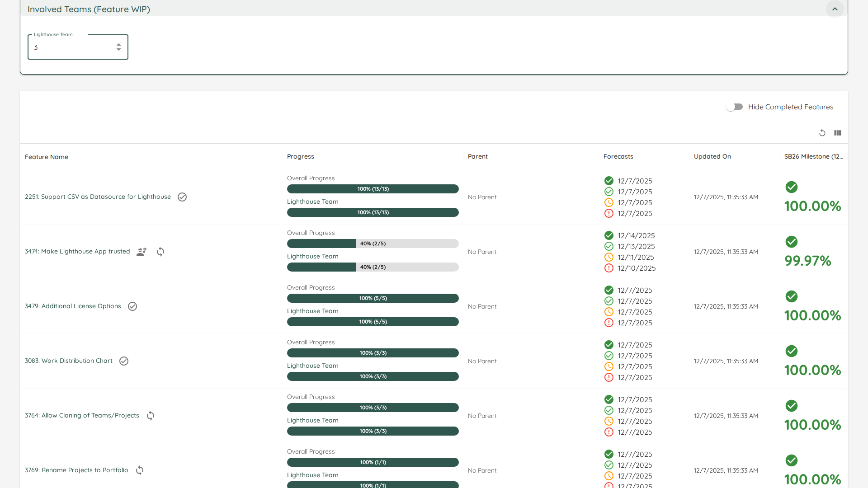
Task: Click the people icon beside feature 3474
Action: click(142, 252)
